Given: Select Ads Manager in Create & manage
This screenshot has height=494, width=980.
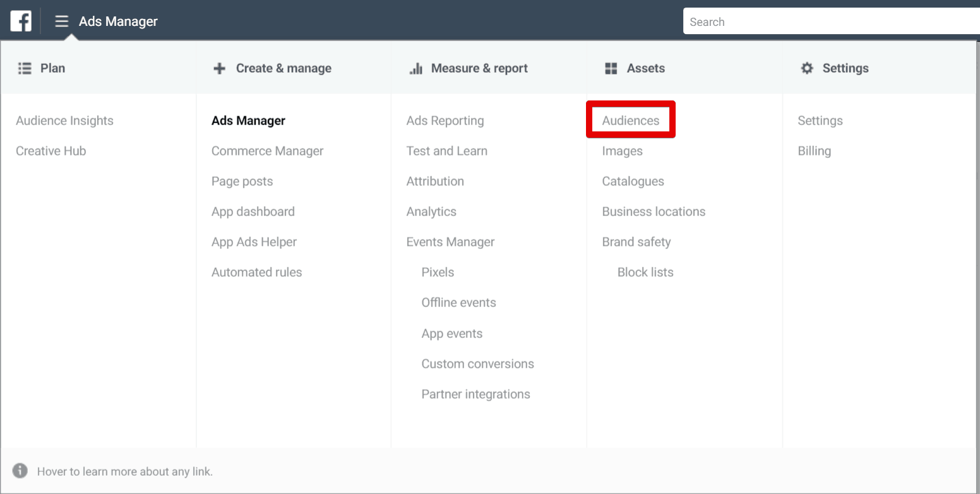Looking at the screenshot, I should point(248,121).
